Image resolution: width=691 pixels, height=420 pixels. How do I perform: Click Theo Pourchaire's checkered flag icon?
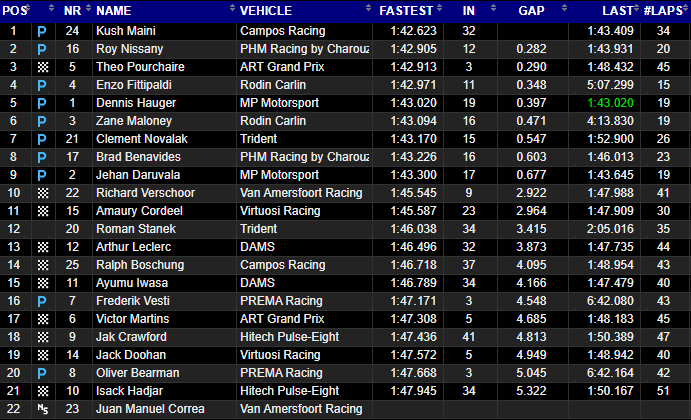[43, 67]
